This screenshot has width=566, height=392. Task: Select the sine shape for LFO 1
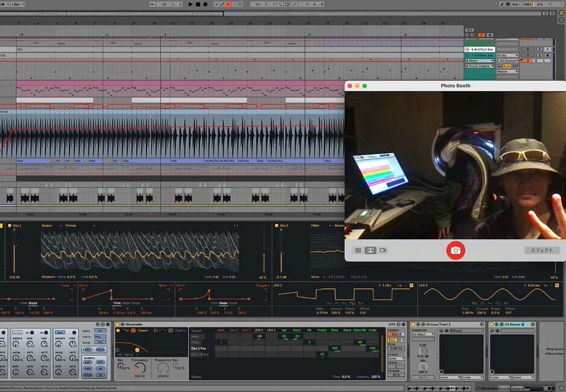click(329, 303)
